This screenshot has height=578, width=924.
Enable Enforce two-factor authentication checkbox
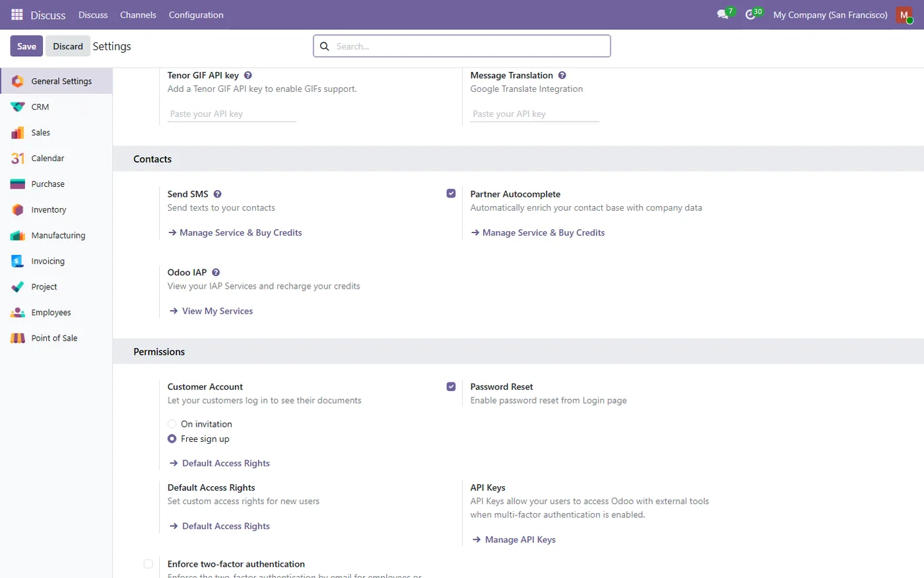coord(148,564)
